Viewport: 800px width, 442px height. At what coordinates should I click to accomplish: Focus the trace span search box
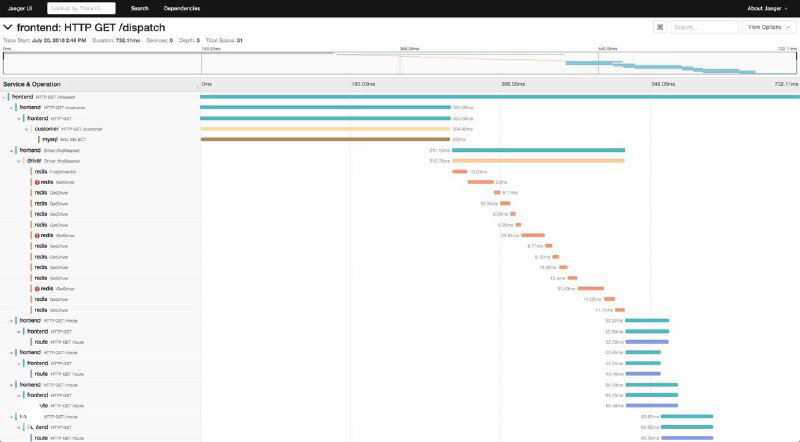coord(704,27)
